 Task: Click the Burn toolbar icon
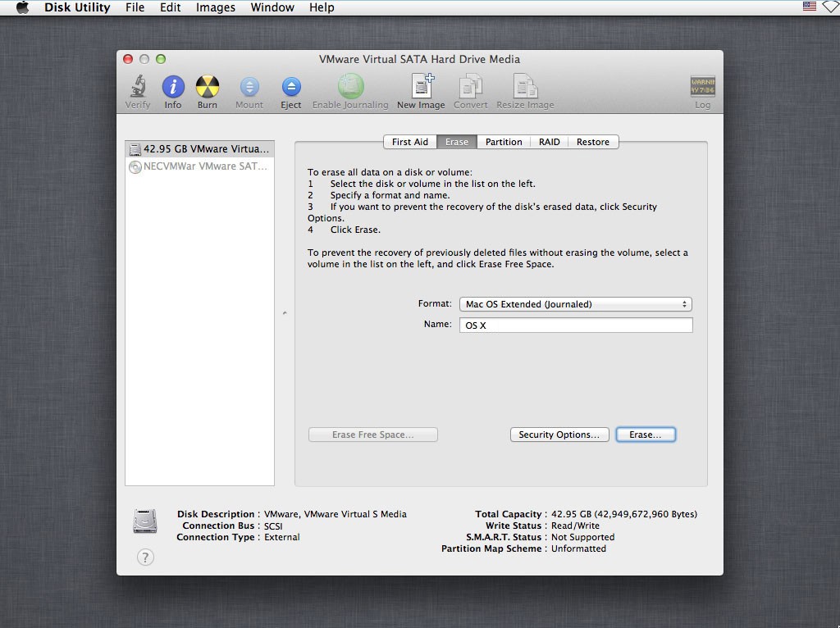pos(208,86)
